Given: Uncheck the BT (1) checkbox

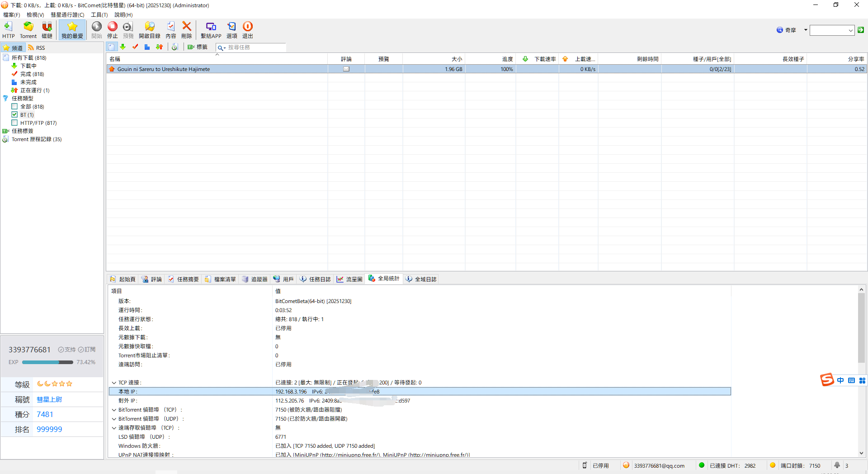Looking at the screenshot, I should pos(14,115).
